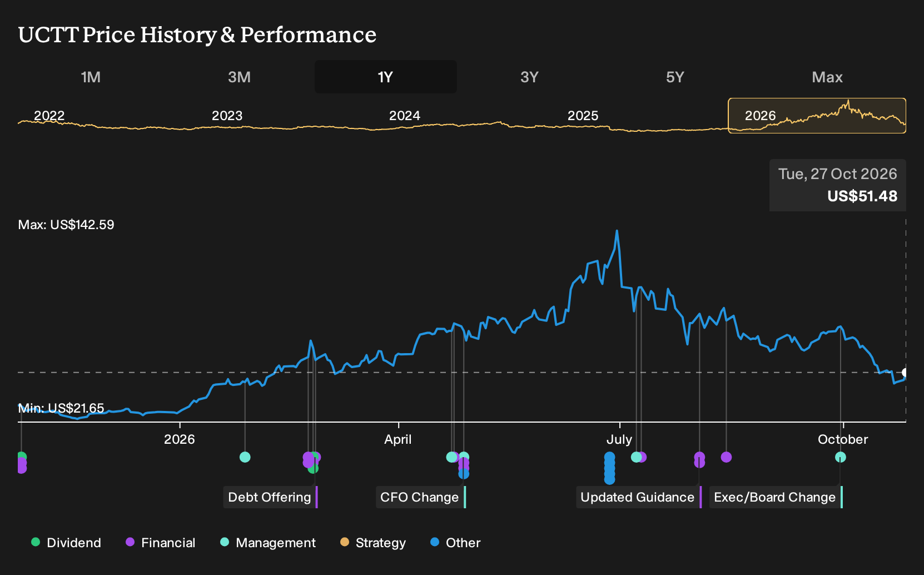The image size is (924, 575).
Task: Select the teal Management marker just after July
Action: 637,457
